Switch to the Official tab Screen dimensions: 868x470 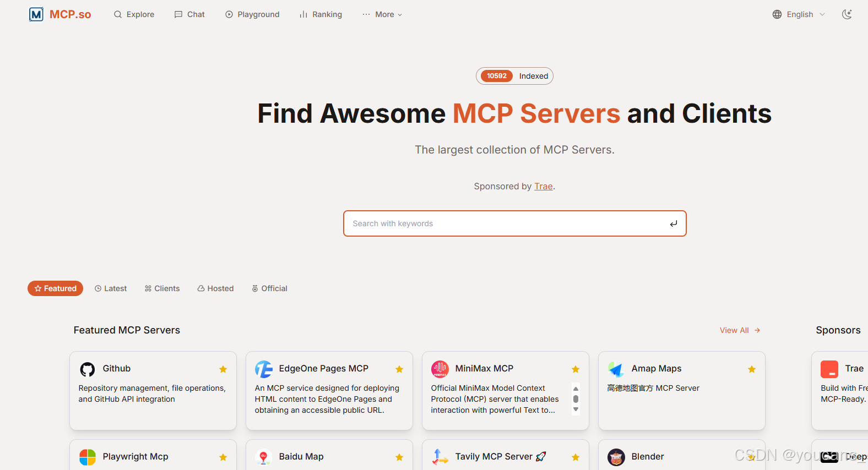(x=269, y=288)
